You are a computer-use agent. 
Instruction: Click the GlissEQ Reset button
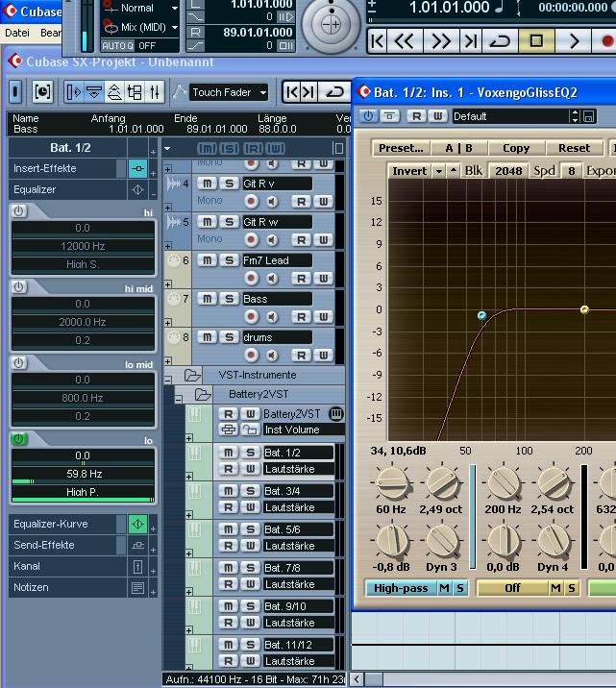(x=574, y=148)
